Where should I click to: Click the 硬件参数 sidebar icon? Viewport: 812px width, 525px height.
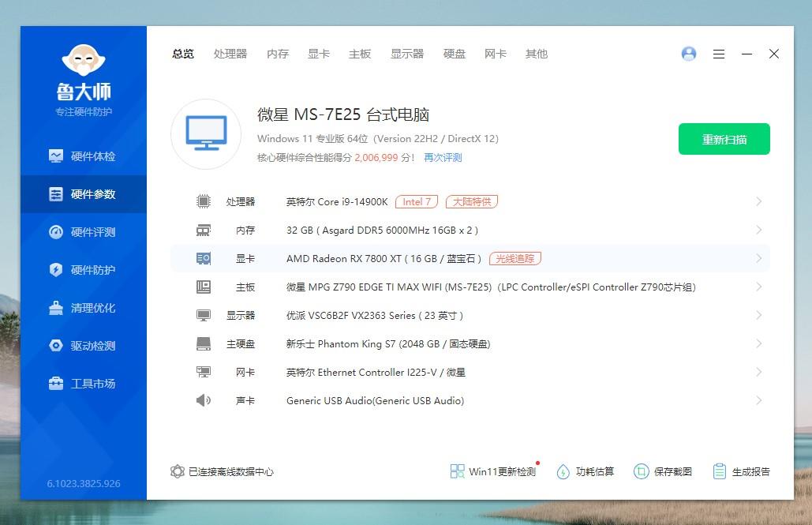[56, 194]
